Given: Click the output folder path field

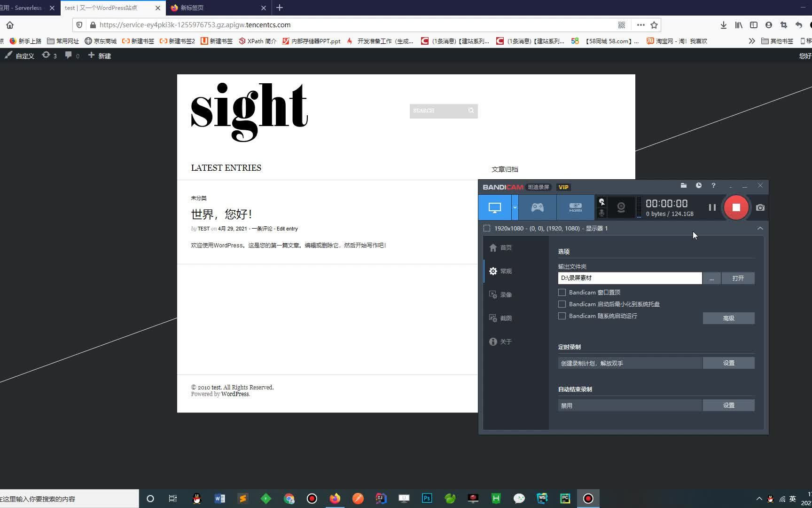Looking at the screenshot, I should coord(630,278).
